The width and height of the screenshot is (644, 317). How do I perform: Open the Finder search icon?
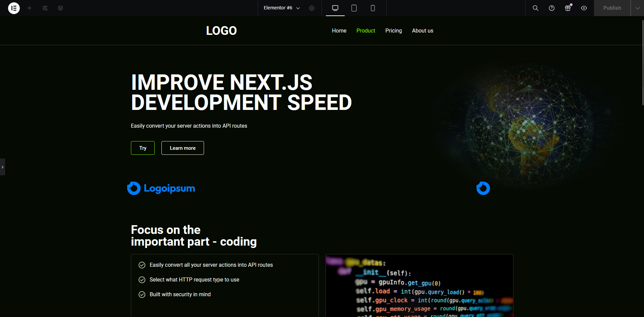(x=536, y=8)
